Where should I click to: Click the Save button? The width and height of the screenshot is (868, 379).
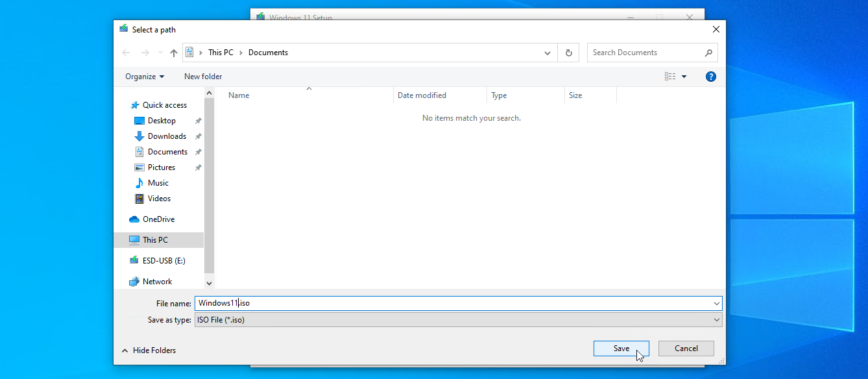[621, 348]
